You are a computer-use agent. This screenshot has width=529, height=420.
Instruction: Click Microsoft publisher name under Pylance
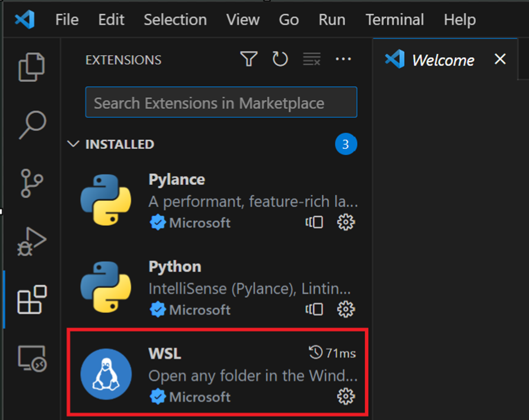click(x=200, y=223)
